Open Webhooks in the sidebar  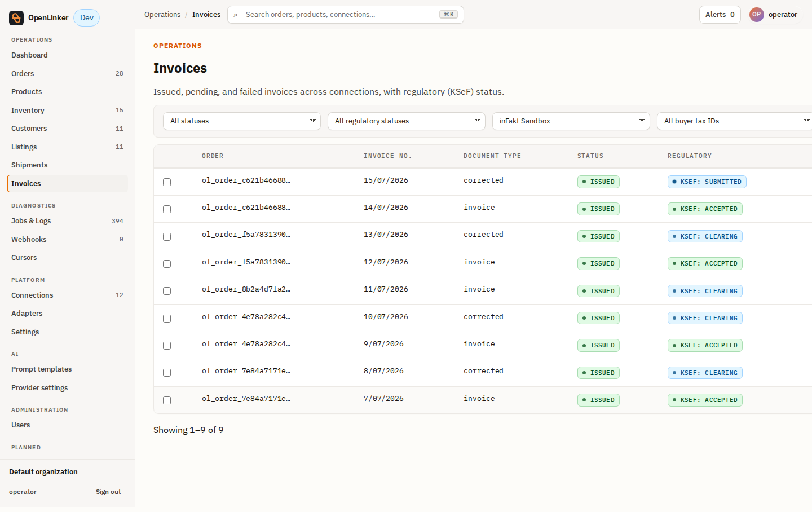(67, 240)
